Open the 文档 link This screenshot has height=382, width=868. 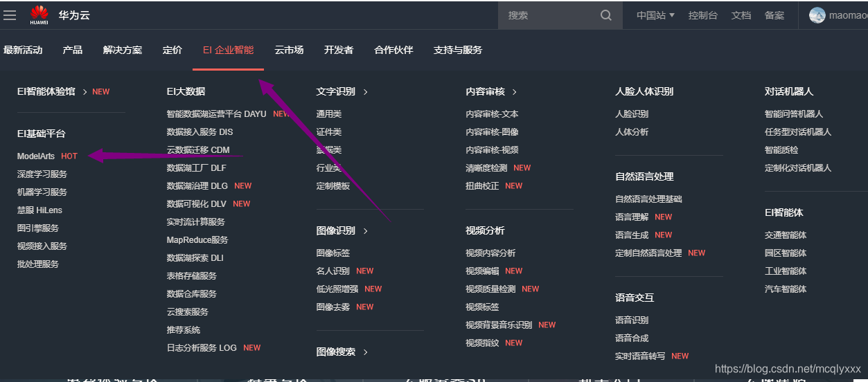[741, 15]
